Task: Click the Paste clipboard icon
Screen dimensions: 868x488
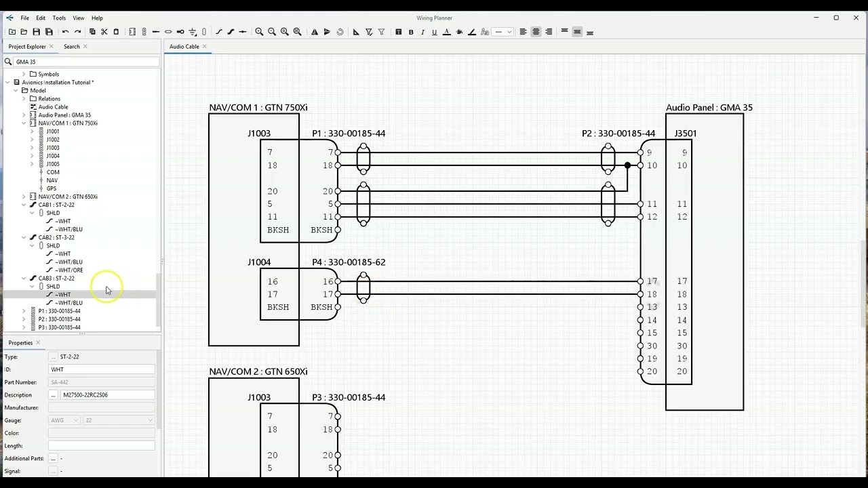Action: (116, 32)
